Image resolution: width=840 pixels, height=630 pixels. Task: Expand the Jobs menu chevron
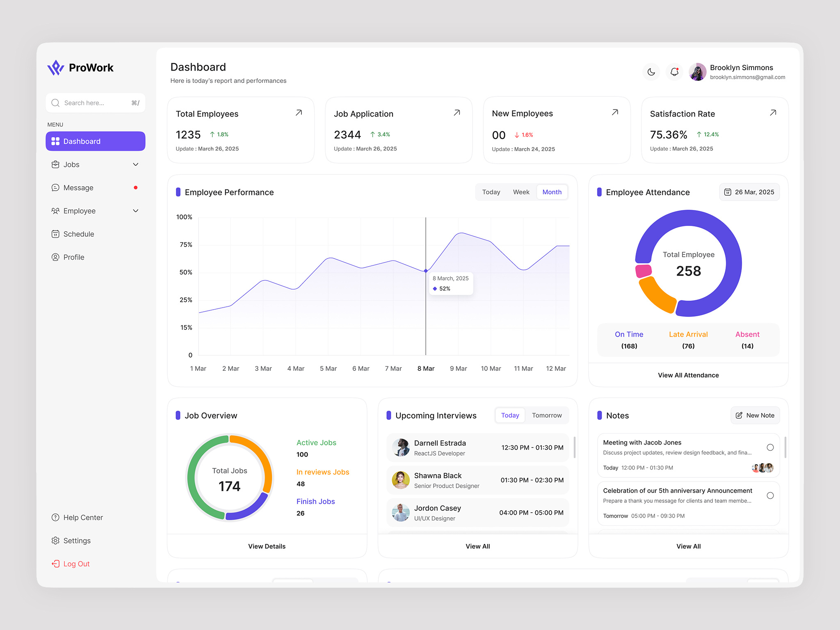pos(135,164)
